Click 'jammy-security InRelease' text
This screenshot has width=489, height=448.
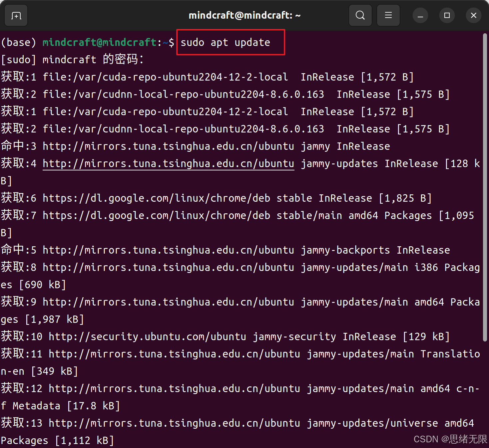click(324, 336)
